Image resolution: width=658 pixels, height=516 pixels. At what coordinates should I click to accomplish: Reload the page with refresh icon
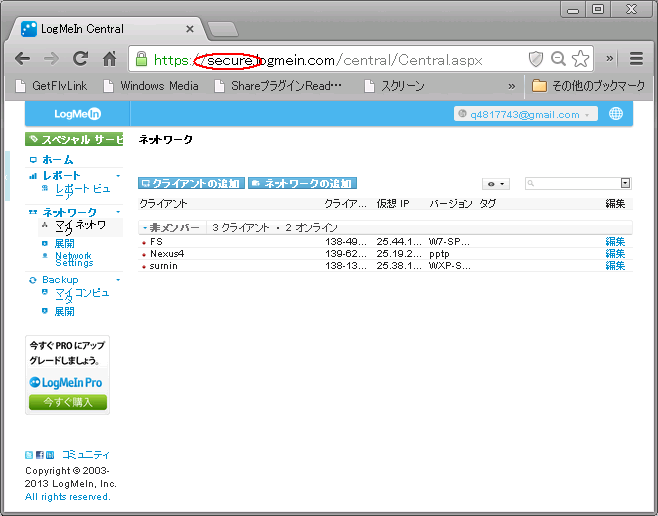pyautogui.click(x=81, y=59)
